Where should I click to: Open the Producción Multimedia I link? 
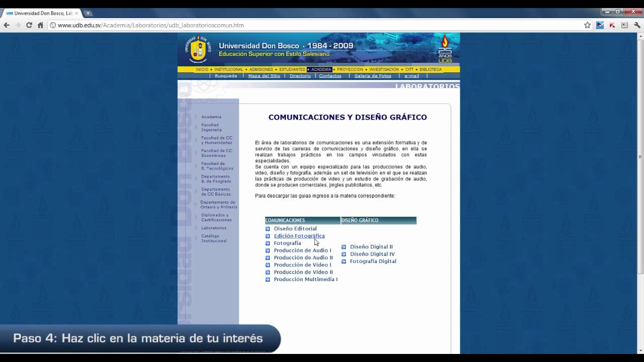tap(305, 280)
